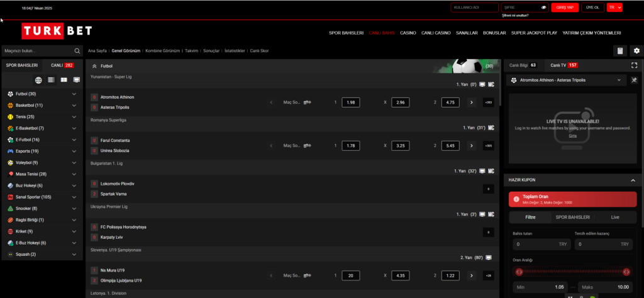Image resolution: width=644 pixels, height=298 pixels.
Task: Open the settings gear icon
Action: point(636,51)
